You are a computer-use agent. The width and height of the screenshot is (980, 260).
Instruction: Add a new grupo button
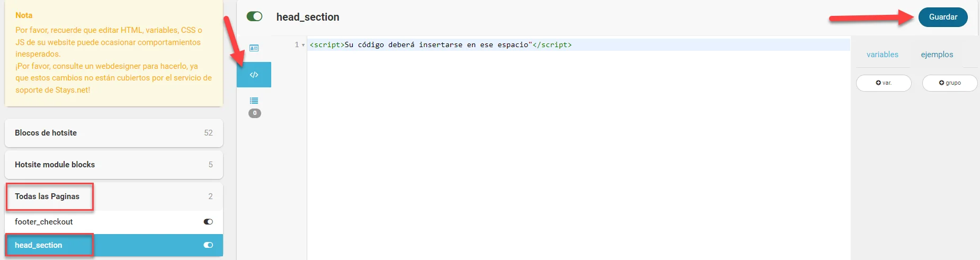point(950,83)
